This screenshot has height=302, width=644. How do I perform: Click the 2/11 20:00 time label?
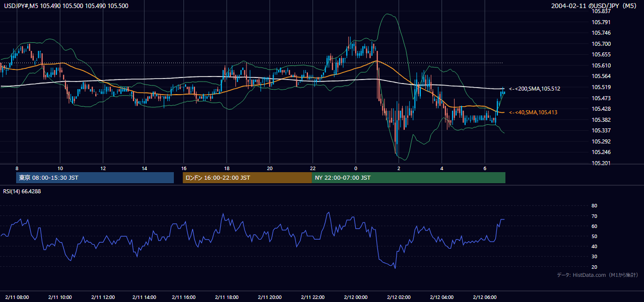click(x=270, y=297)
